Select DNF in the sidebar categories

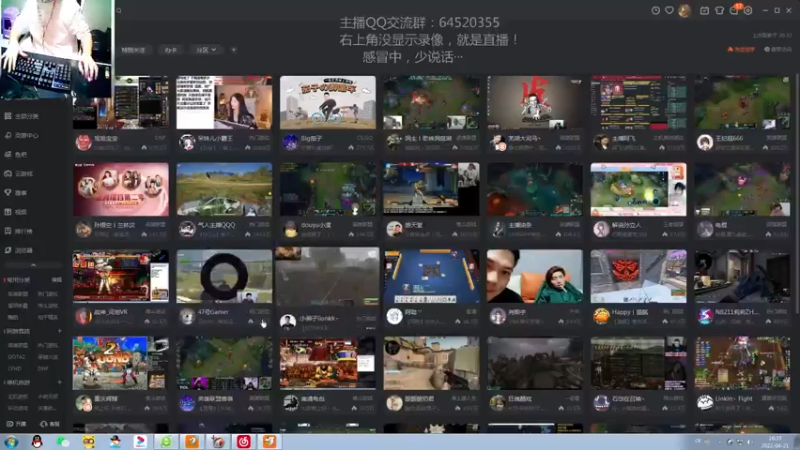click(43, 368)
